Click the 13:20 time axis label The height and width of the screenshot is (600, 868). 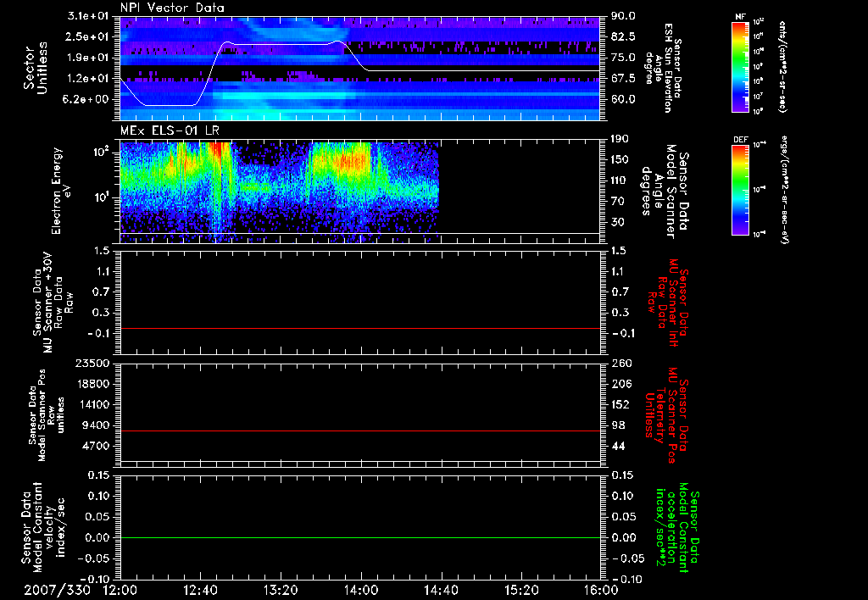pyautogui.click(x=281, y=590)
